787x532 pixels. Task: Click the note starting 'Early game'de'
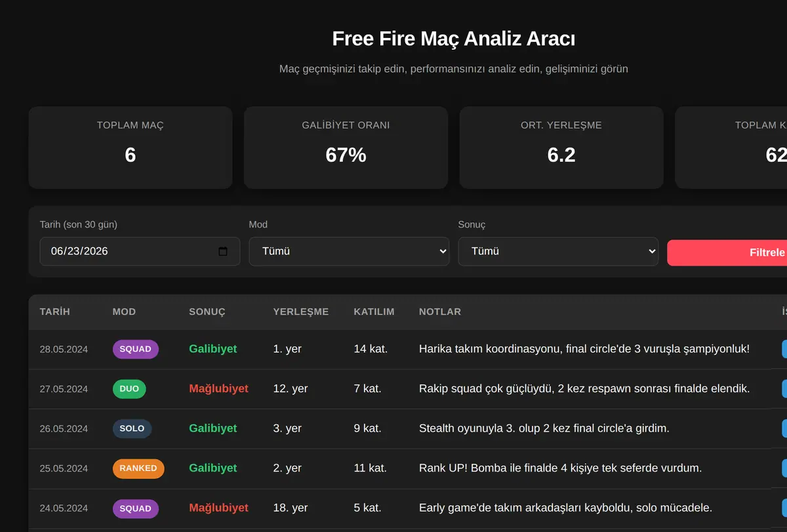click(566, 508)
